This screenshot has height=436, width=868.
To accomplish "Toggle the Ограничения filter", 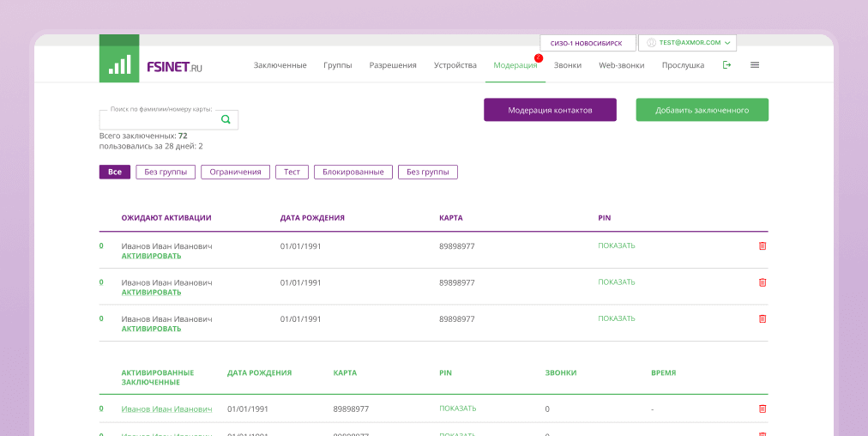I will tap(236, 173).
